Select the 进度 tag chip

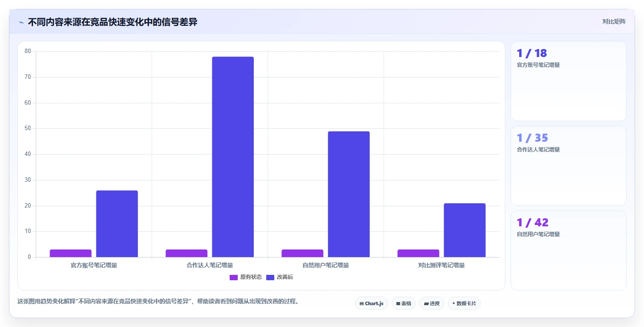click(x=432, y=303)
